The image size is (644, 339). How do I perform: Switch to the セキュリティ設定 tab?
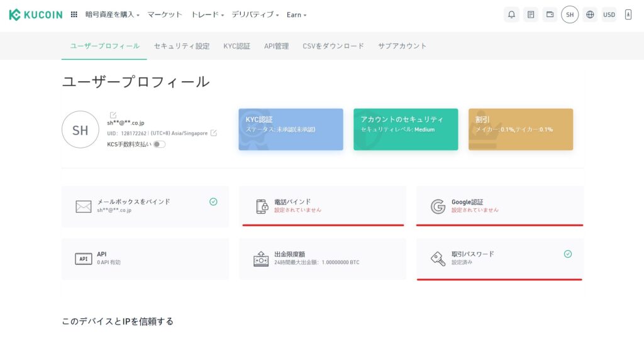tap(182, 46)
